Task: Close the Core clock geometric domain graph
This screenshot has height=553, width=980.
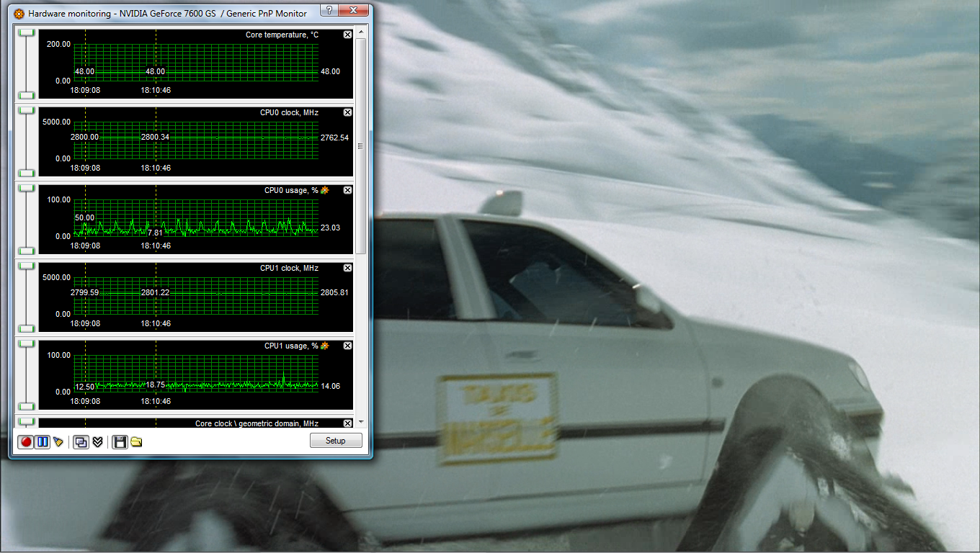Action: (x=348, y=423)
